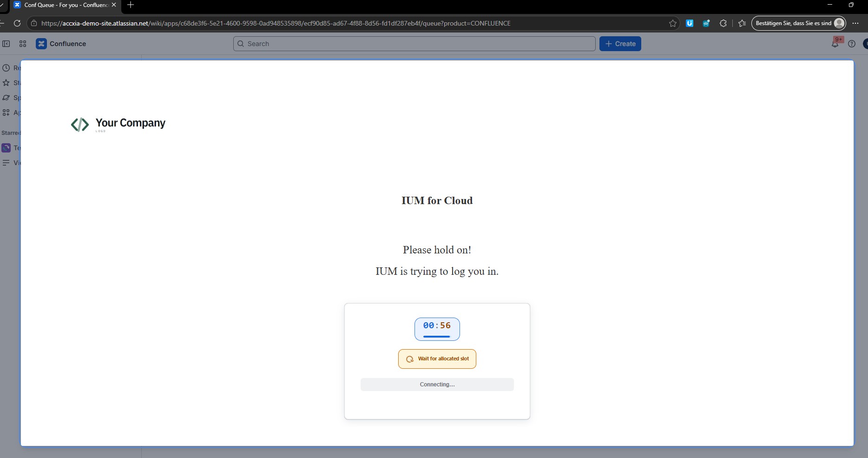
Task: Open the browser settings three-dot menu
Action: (x=855, y=23)
